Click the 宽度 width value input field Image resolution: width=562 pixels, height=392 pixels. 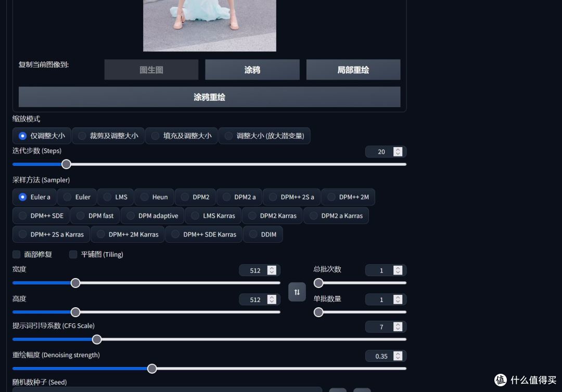(x=256, y=270)
